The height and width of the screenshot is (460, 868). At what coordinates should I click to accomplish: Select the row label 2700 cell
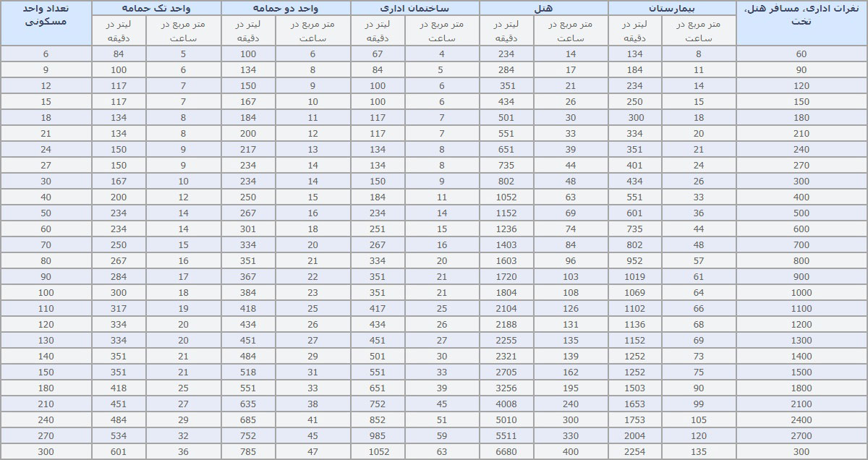801,436
